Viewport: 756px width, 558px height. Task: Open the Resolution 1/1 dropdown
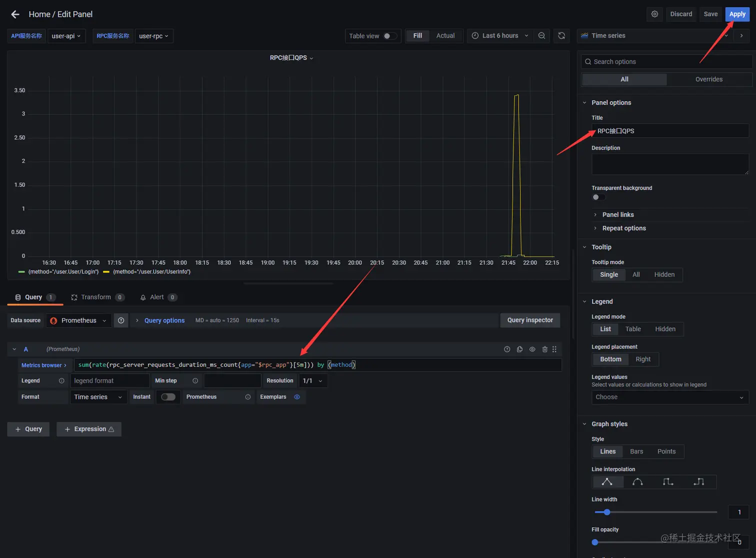click(313, 381)
